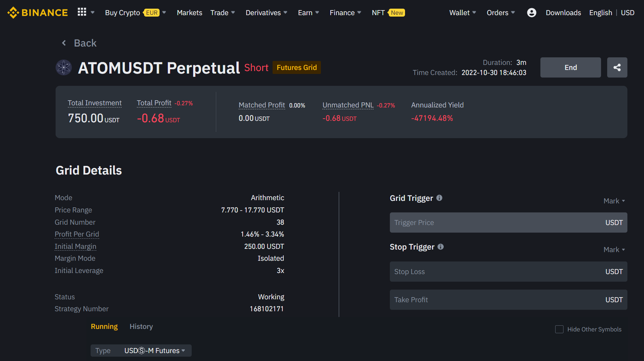Expand the Trade dropdown menu
This screenshot has height=361, width=644.
[223, 13]
